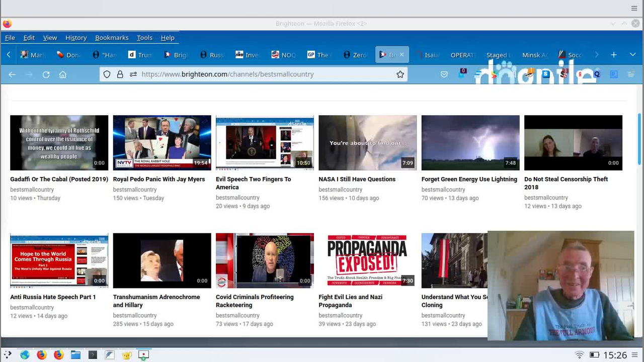Launch terminal from the taskbar
Screen dimensions: 644x362
click(93, 355)
